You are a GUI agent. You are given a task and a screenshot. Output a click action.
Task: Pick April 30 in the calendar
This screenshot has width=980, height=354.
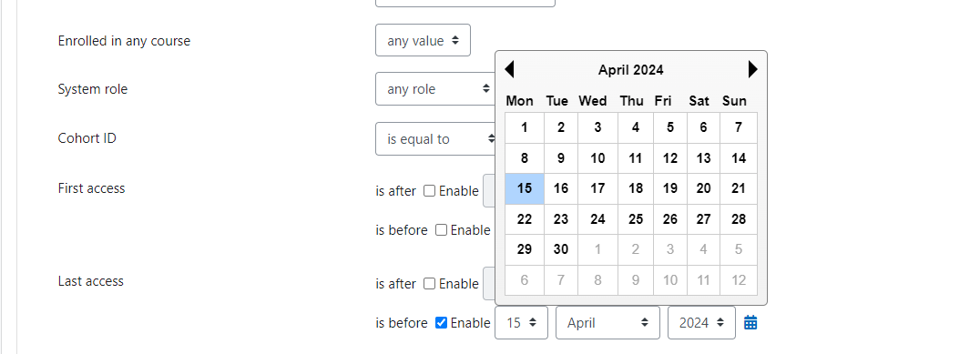[x=561, y=249]
